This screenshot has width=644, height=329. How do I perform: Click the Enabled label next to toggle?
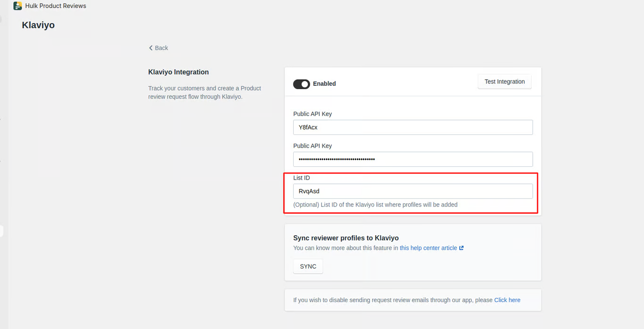pyautogui.click(x=324, y=84)
